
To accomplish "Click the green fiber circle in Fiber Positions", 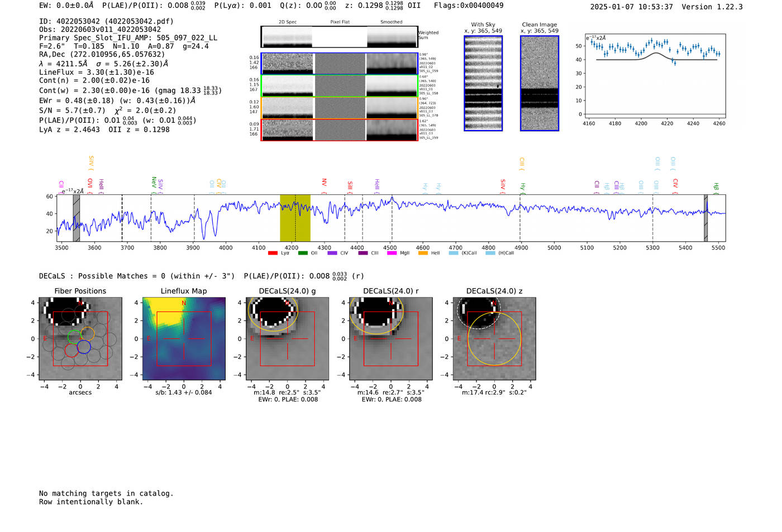I will (x=74, y=337).
